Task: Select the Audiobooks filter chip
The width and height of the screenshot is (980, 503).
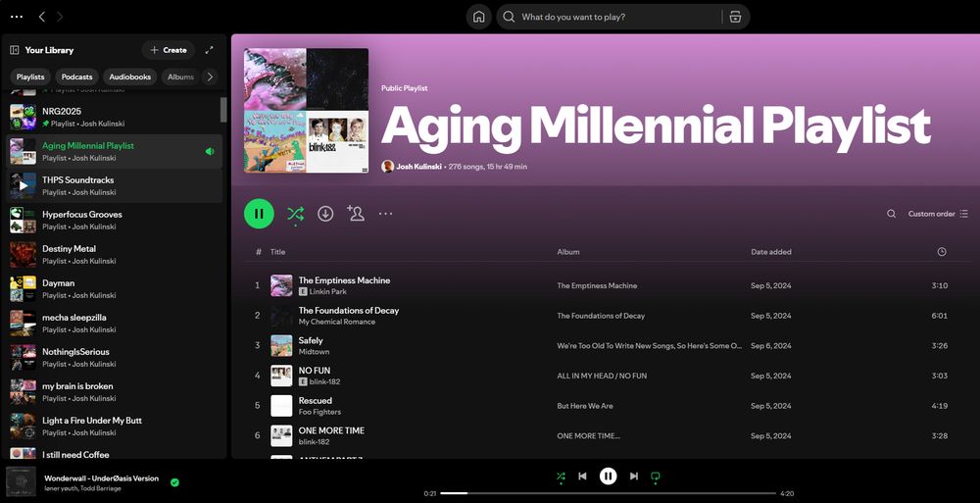Action: click(130, 76)
